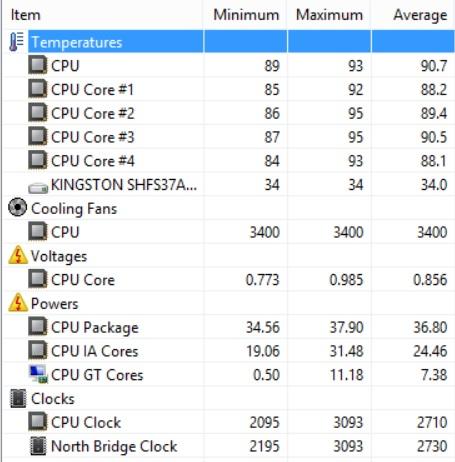The width and height of the screenshot is (455, 462).
Task: Click the lightning icon beside Powers
Action: [x=18, y=302]
